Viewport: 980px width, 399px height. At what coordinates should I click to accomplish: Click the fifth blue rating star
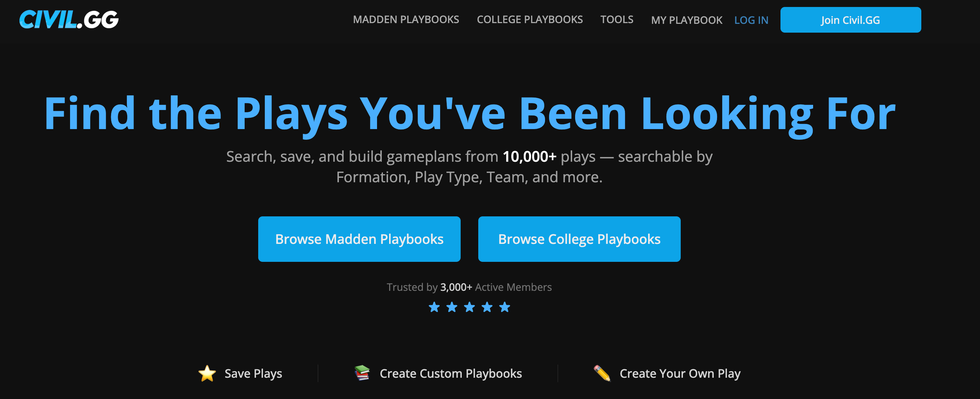(504, 307)
